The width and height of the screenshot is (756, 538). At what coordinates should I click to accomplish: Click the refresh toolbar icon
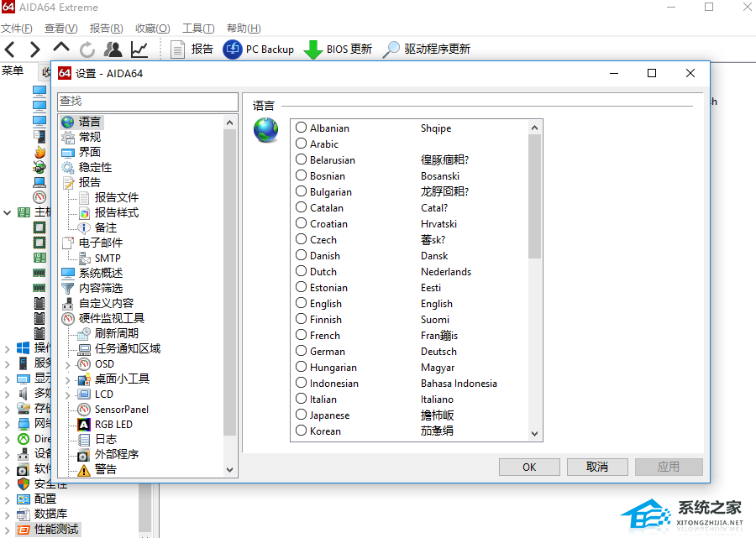tap(87, 50)
